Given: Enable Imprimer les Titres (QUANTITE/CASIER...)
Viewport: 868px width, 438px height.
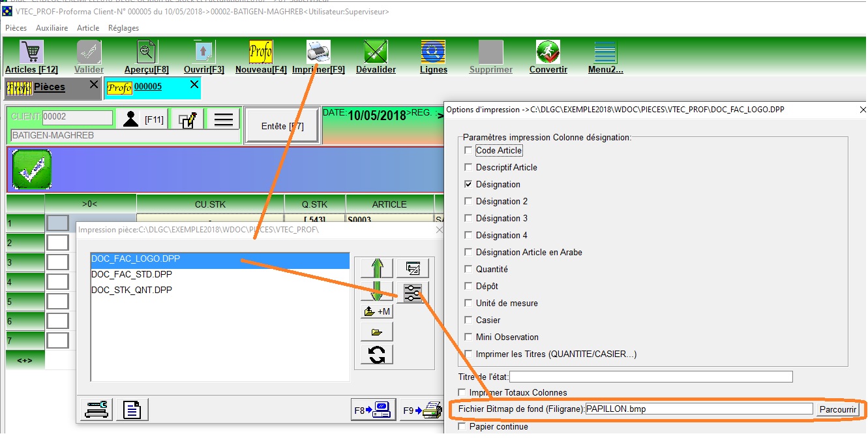Looking at the screenshot, I should tap(468, 354).
